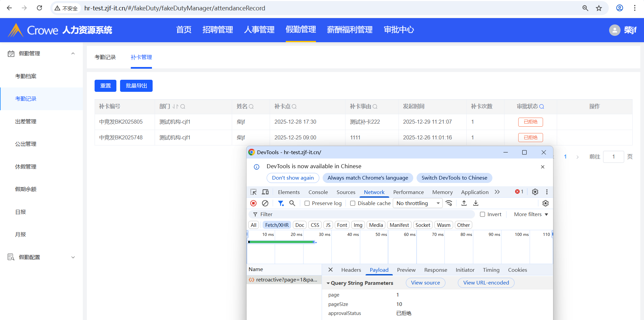Screen dimensions: 644x320
Task: Tick the Invert filter checkbox
Action: (x=482, y=214)
